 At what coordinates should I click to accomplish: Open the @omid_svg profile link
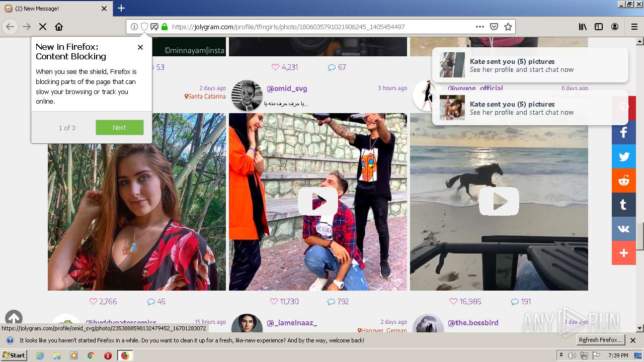[287, 88]
